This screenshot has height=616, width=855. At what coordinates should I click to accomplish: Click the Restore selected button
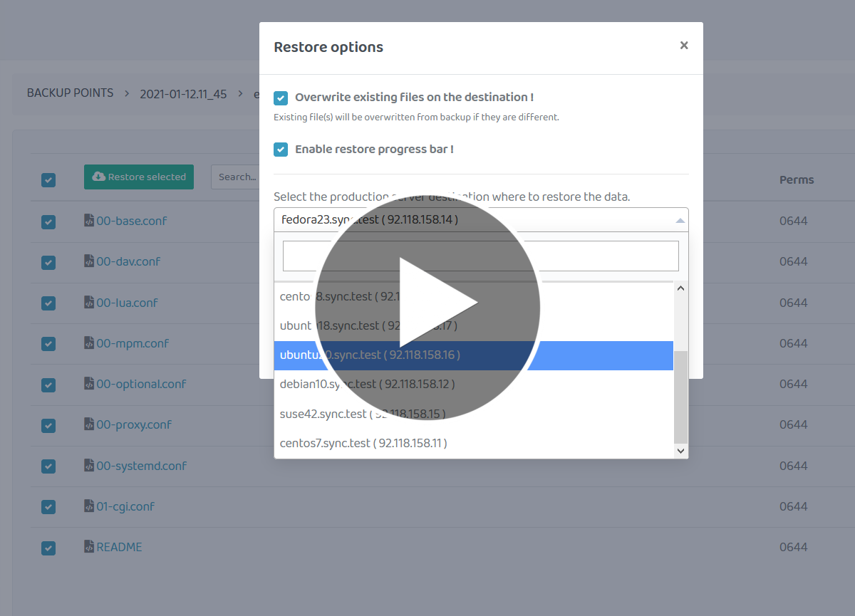click(139, 176)
